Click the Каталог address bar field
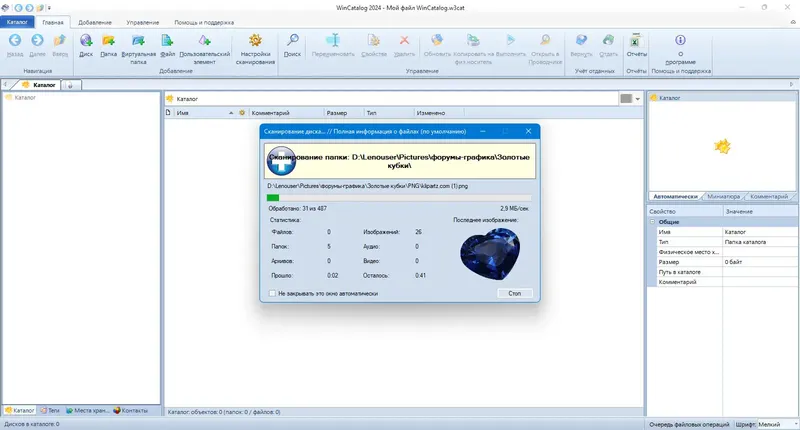 (x=391, y=98)
